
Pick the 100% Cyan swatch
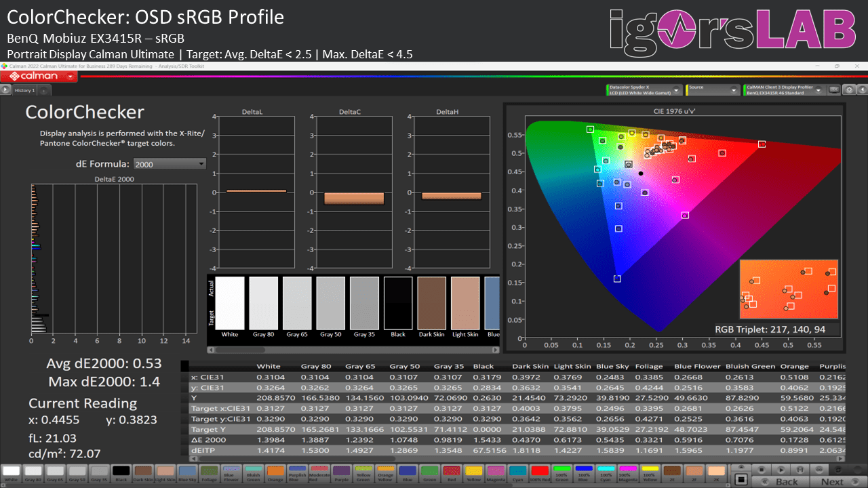(x=606, y=473)
